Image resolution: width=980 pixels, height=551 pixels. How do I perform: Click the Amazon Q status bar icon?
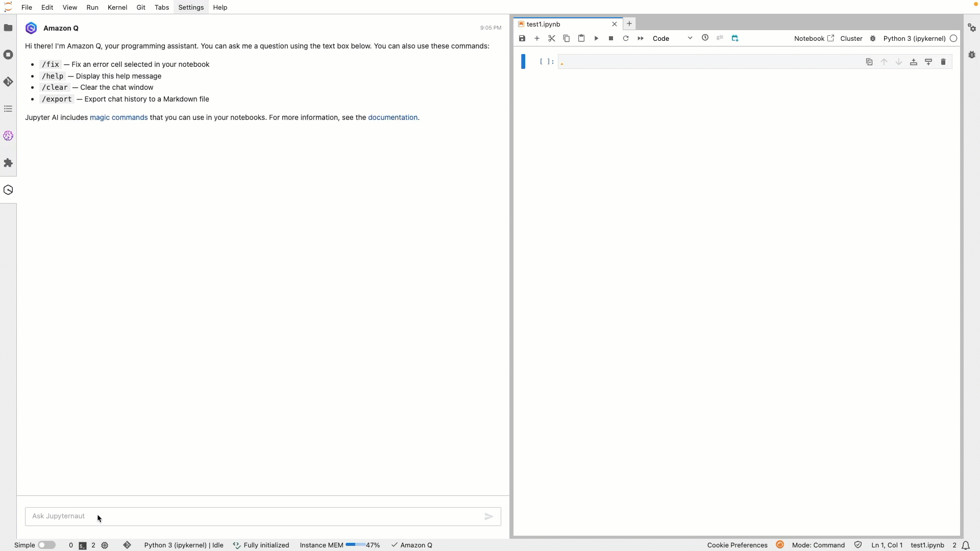[412, 545]
